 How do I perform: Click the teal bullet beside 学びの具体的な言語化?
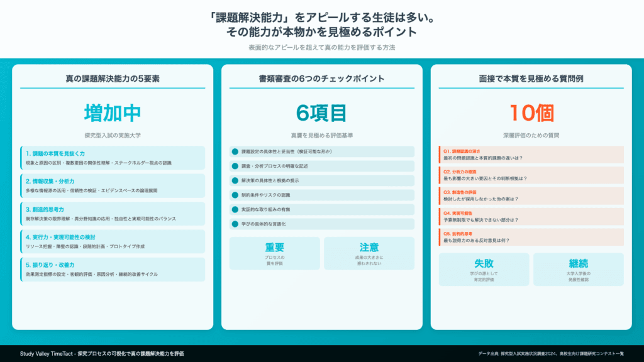coord(235,224)
